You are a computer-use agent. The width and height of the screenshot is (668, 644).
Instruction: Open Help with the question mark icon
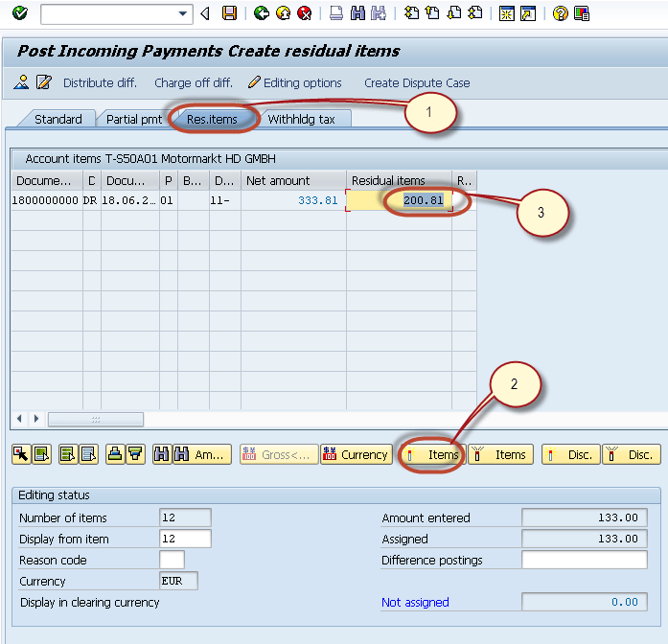coord(561,13)
